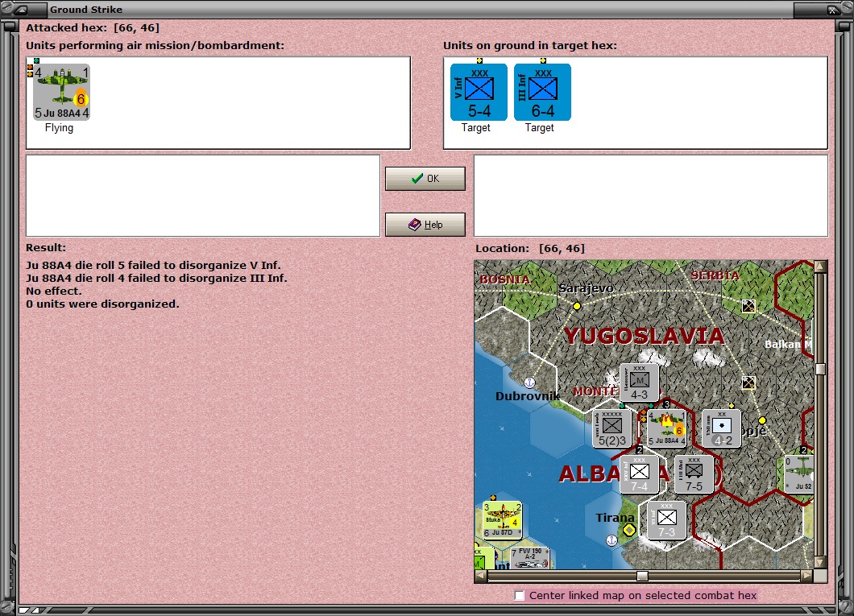The image size is (854, 616).
Task: Click the Sarajevo name on the map
Action: [586, 288]
